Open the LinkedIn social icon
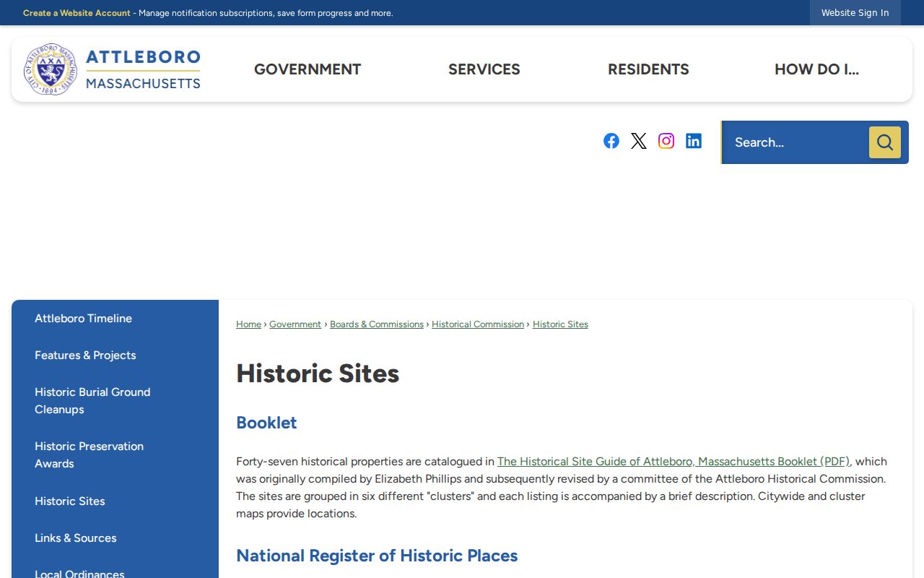The width and height of the screenshot is (924, 578). (x=694, y=141)
